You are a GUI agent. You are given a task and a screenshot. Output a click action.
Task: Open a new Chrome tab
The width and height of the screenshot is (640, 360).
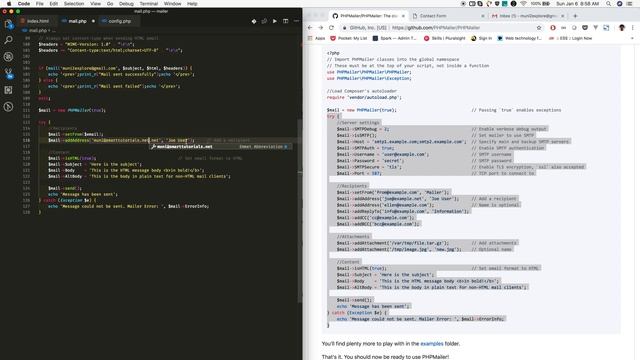click(x=575, y=16)
